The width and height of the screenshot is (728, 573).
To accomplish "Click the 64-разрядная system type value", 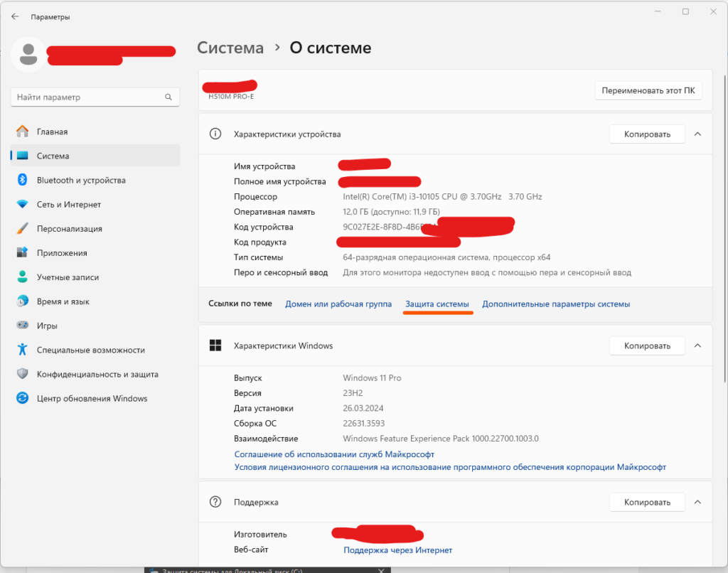I will [x=446, y=257].
